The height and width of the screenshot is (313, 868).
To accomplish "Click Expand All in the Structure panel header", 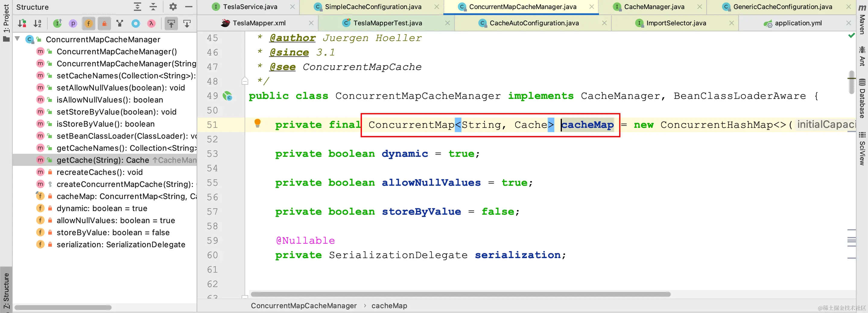I will [138, 7].
